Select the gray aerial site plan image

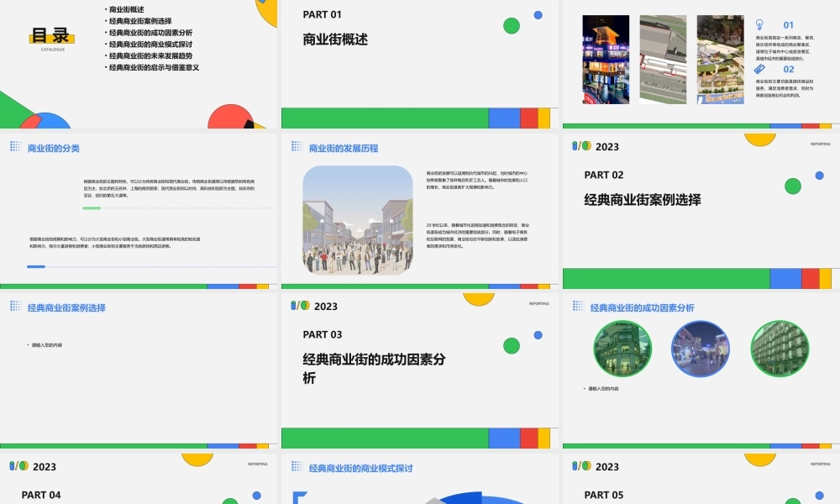click(664, 60)
